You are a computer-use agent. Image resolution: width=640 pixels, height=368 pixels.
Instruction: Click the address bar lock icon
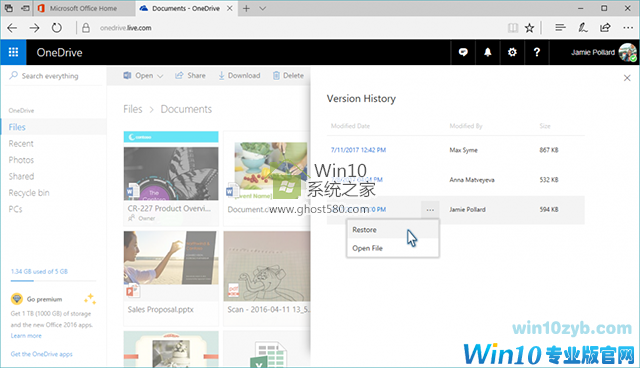point(86,28)
